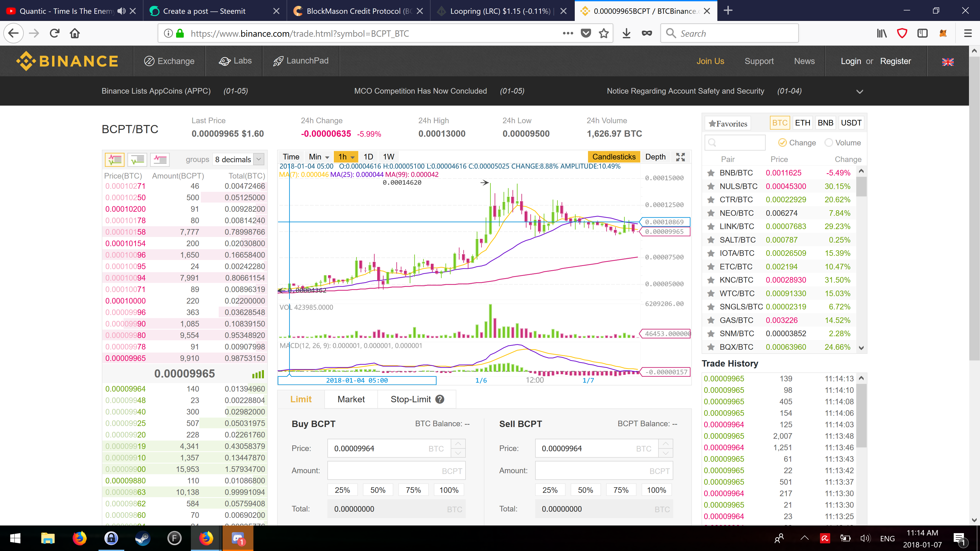This screenshot has height=551, width=980.
Task: Toggle the Favorites star filter
Action: tap(728, 123)
